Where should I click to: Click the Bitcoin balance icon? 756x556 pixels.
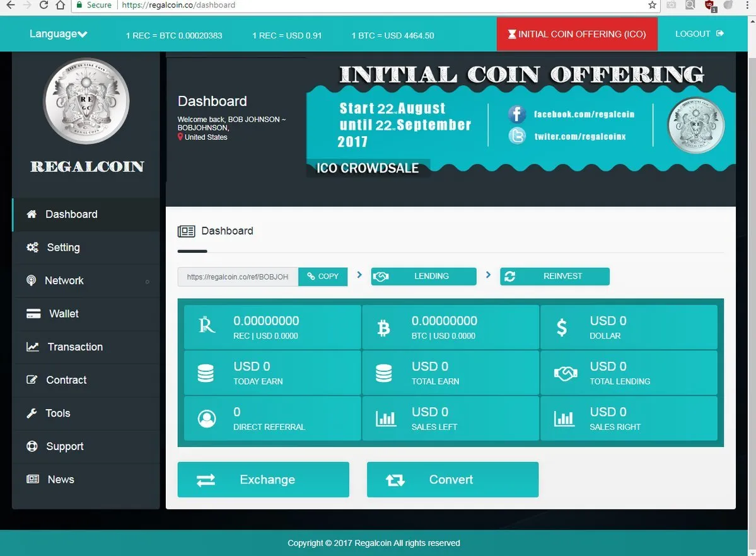pyautogui.click(x=383, y=328)
